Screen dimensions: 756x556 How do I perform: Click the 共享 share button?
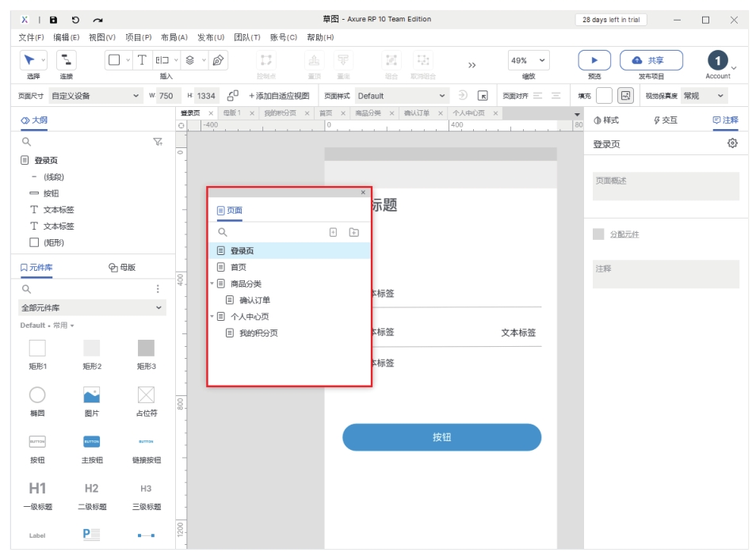(651, 60)
